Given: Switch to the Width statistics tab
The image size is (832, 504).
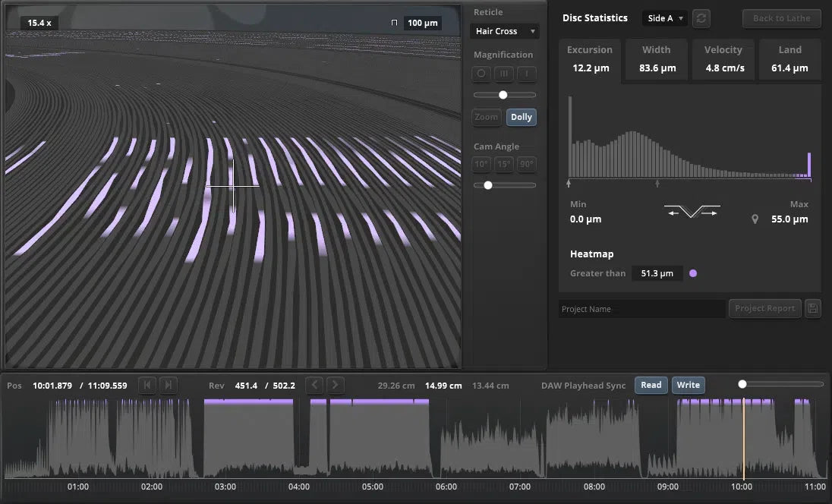Looking at the screenshot, I should 657,59.
